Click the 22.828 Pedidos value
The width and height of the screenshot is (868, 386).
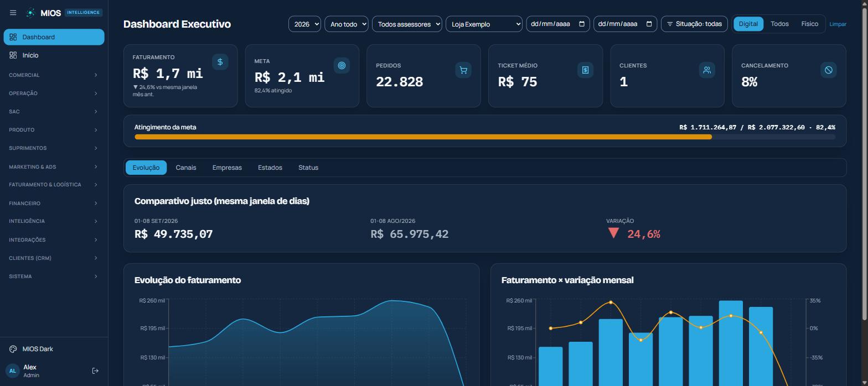click(x=399, y=82)
